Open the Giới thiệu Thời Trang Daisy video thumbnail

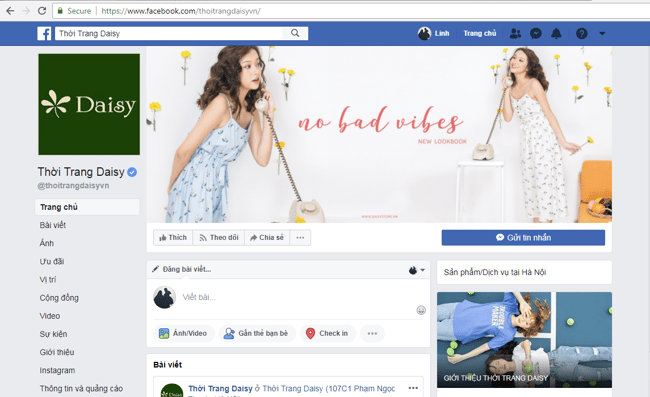click(x=524, y=340)
